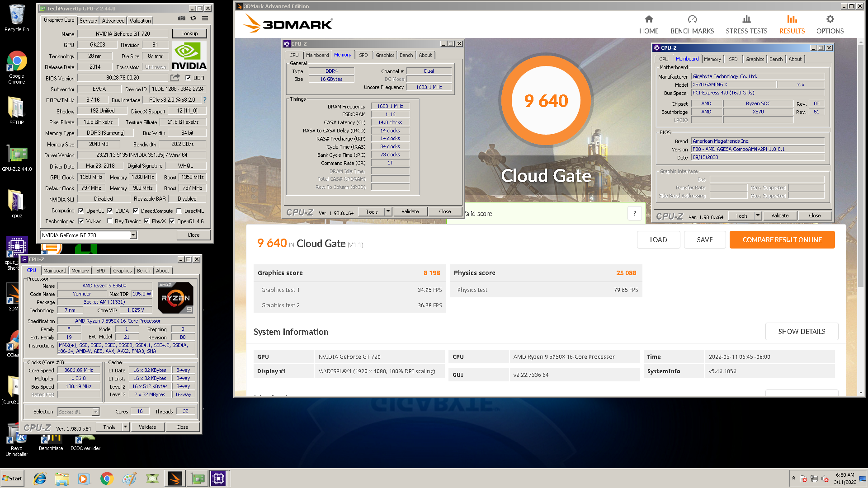Click the GPU-Z refresh icon
Viewport: 868px width, 488px height.
click(x=193, y=19)
